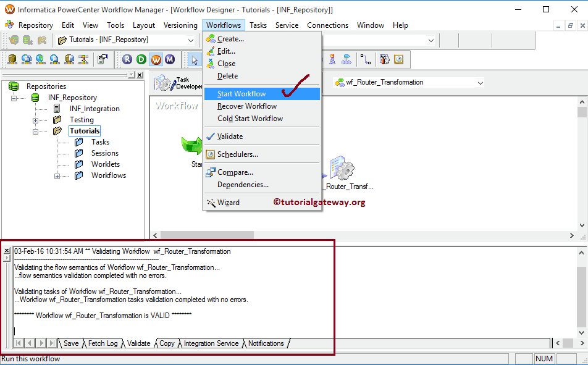Open the Connections menu
The height and width of the screenshot is (365, 588).
pos(327,25)
